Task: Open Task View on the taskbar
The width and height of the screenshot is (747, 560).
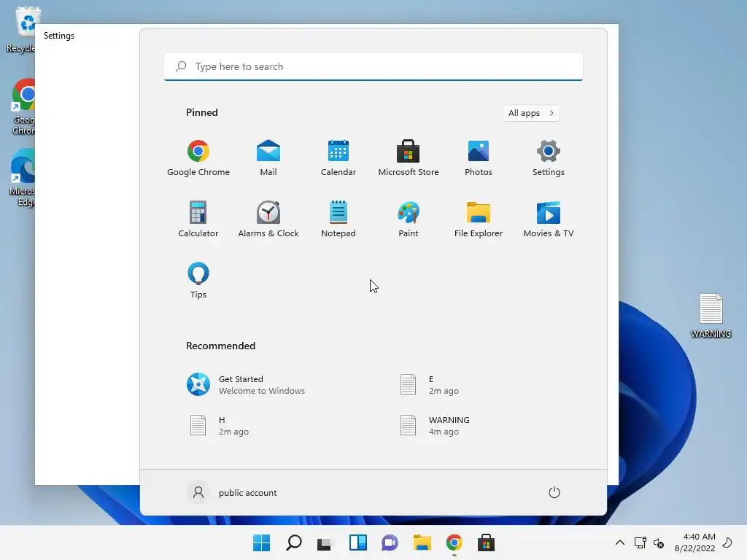Action: pos(325,542)
